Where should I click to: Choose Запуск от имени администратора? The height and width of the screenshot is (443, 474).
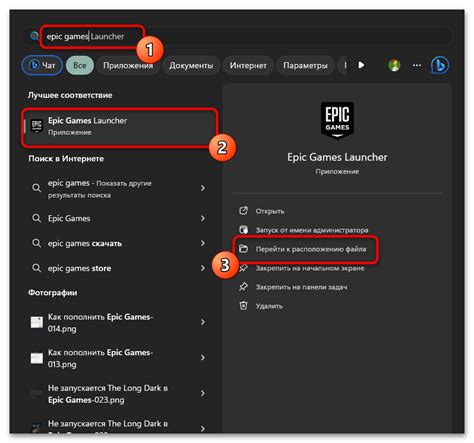[x=312, y=230]
